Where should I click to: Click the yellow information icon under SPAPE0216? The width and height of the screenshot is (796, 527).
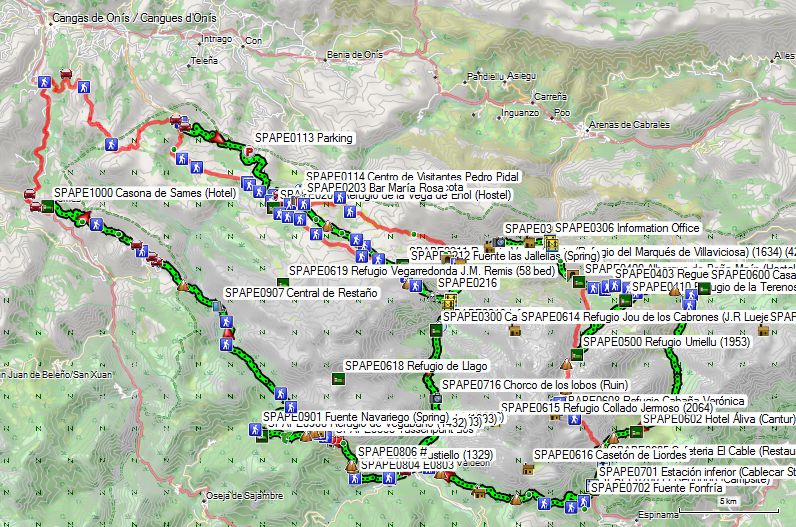[x=451, y=299]
